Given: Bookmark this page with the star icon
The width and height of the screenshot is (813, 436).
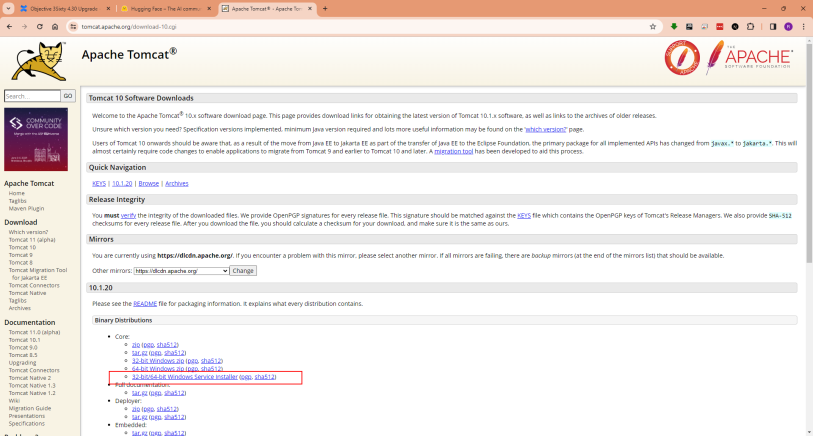Looking at the screenshot, I should click(652, 27).
